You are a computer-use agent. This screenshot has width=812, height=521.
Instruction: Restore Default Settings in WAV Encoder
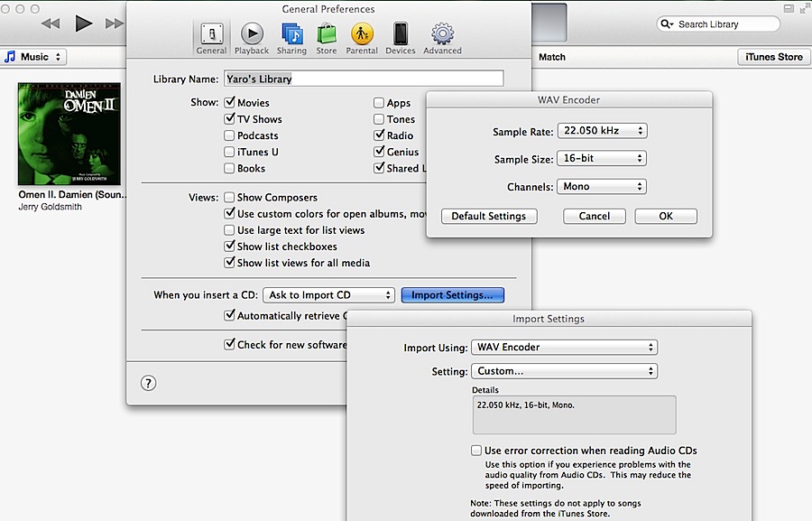[488, 216]
